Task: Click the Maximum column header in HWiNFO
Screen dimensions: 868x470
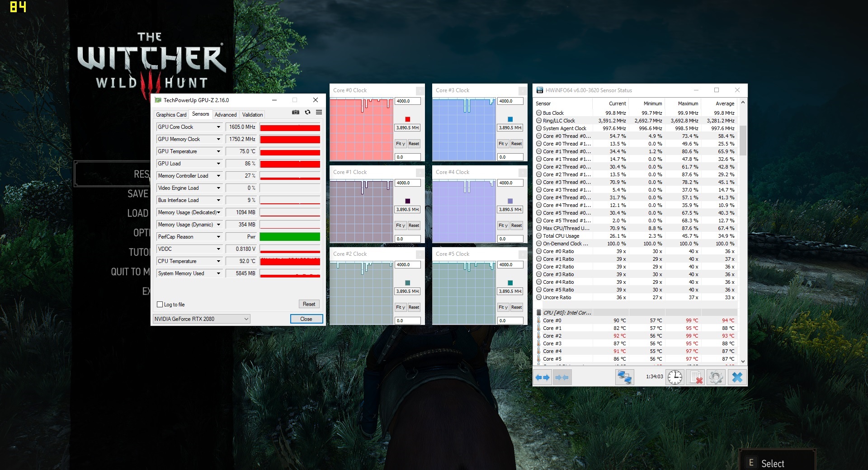Action: tap(683, 103)
